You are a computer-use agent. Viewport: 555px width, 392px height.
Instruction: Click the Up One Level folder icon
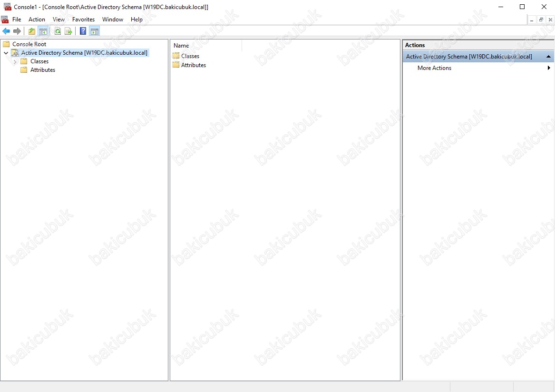[x=32, y=31]
